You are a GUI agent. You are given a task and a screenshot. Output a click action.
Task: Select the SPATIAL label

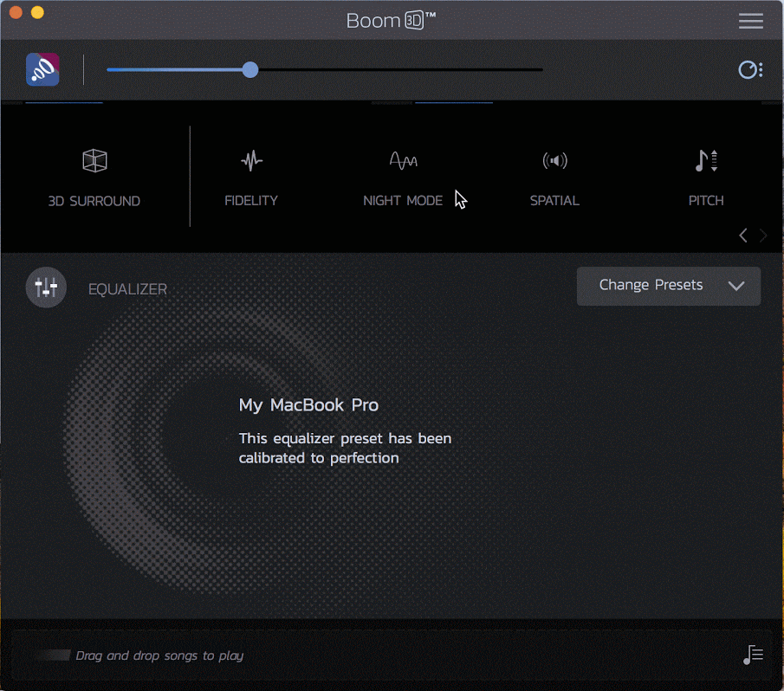tap(554, 200)
